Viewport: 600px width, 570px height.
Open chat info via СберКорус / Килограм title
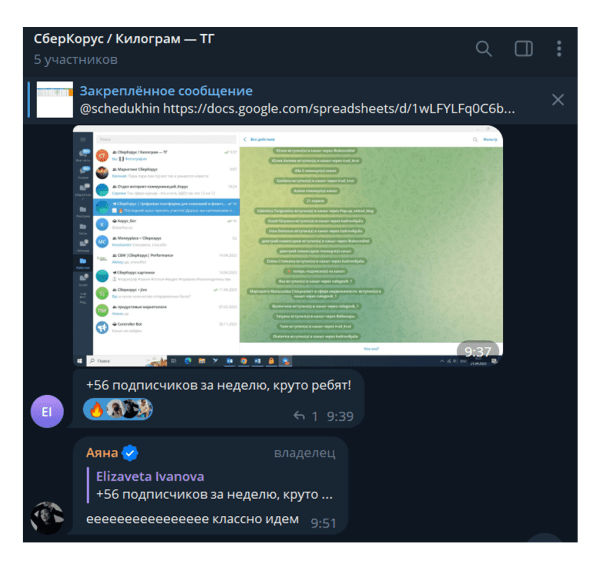tap(124, 39)
